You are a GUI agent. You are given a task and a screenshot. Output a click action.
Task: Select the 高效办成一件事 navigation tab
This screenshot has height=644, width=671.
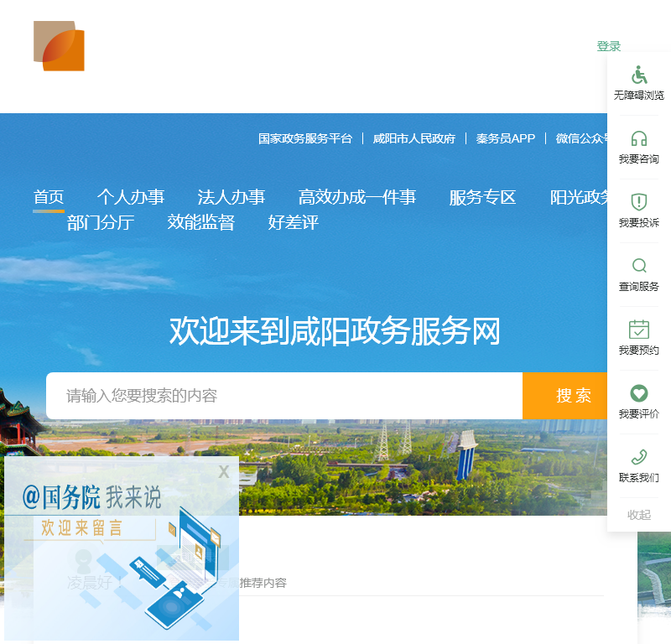pyautogui.click(x=357, y=197)
